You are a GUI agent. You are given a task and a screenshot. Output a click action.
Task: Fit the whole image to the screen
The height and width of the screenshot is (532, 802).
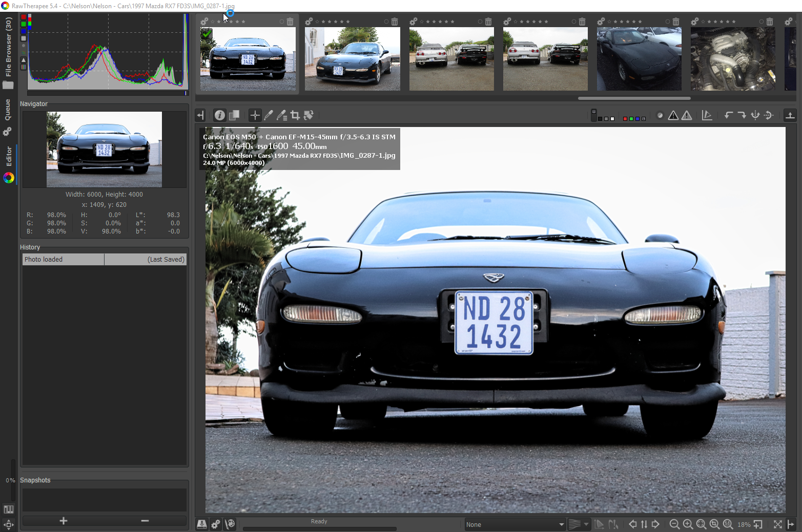coord(701,524)
